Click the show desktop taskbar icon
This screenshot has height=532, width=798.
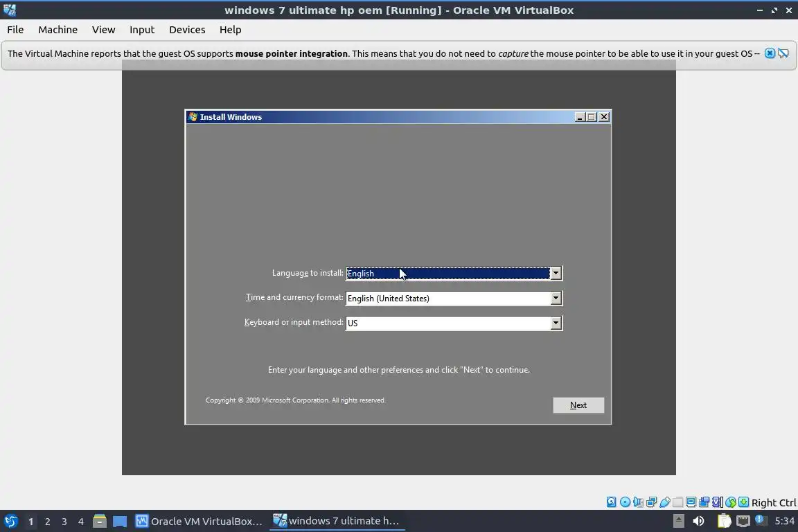coord(120,522)
